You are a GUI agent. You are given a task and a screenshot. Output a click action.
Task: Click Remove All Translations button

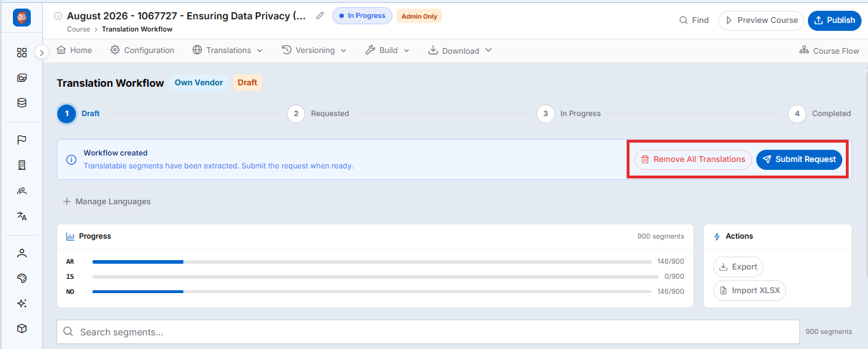(693, 159)
